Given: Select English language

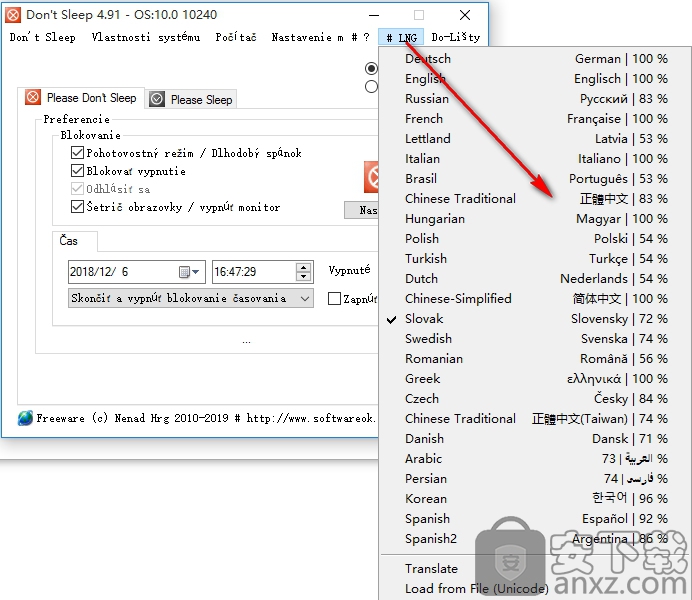Looking at the screenshot, I should (x=535, y=79).
